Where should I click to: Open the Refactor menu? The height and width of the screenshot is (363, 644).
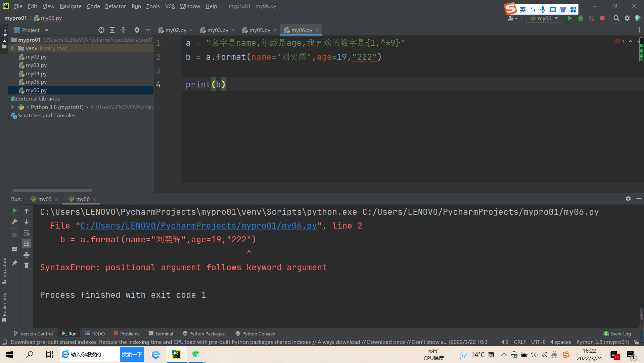[x=115, y=6]
